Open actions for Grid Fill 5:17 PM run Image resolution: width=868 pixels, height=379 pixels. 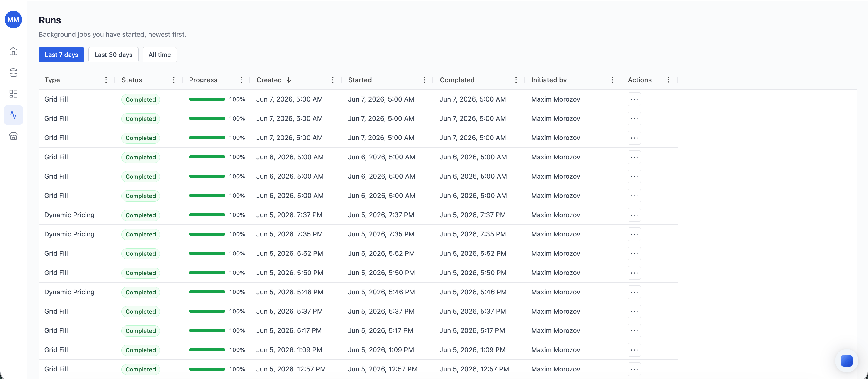pyautogui.click(x=634, y=330)
